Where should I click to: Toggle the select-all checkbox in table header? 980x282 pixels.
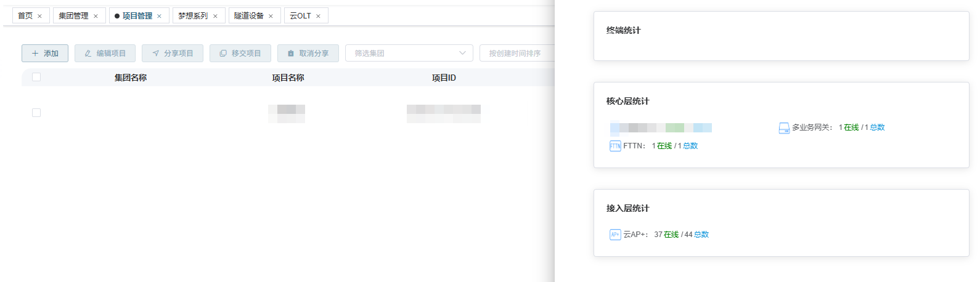click(x=36, y=77)
